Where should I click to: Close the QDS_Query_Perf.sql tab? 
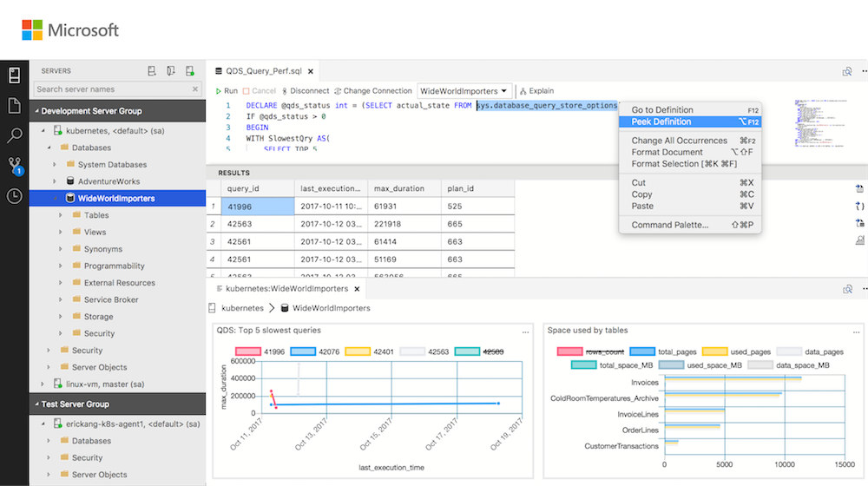[x=311, y=71]
